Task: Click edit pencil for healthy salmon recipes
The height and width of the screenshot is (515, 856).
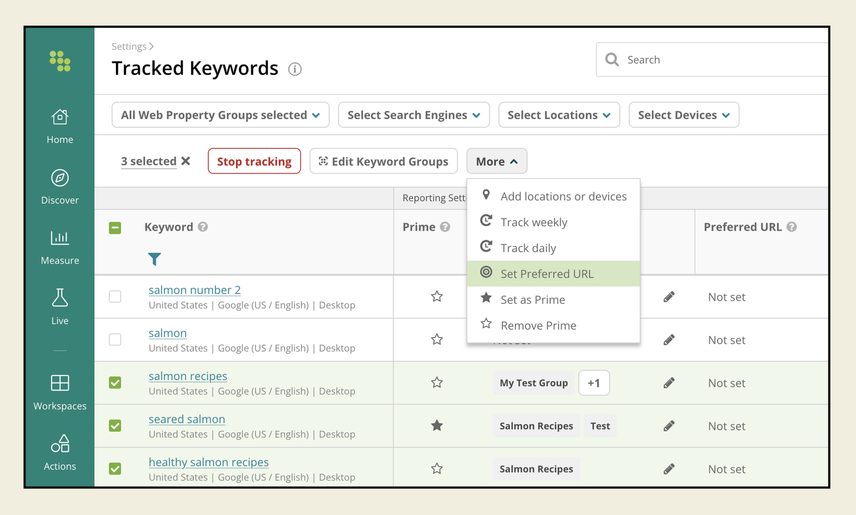Action: [x=669, y=469]
